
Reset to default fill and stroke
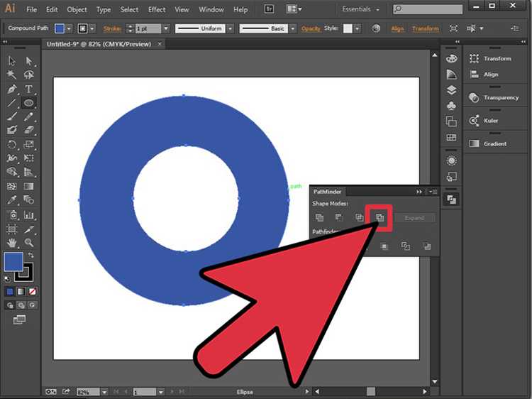pos(7,279)
